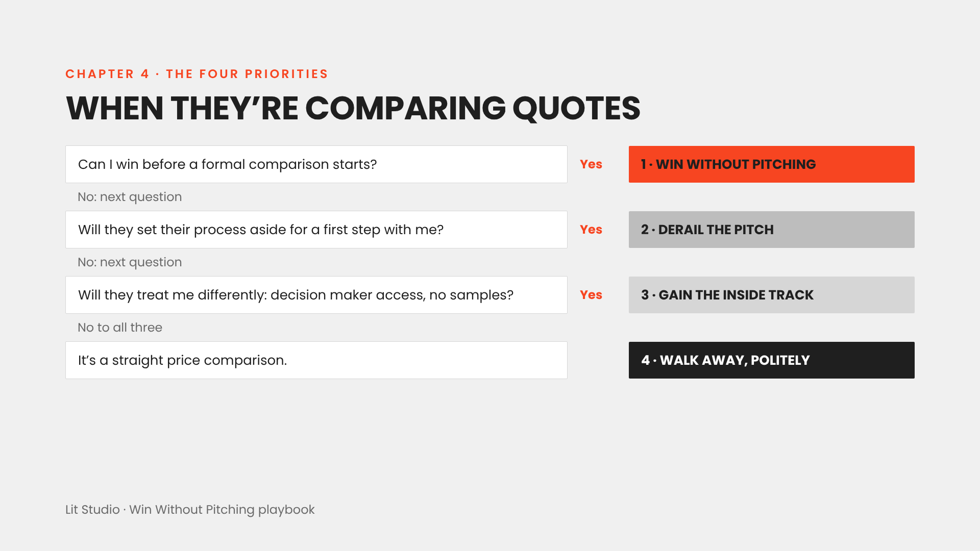Click the 'Yes' label next to Gain the Inside Track
Image resolution: width=980 pixels, height=551 pixels.
[x=591, y=295]
